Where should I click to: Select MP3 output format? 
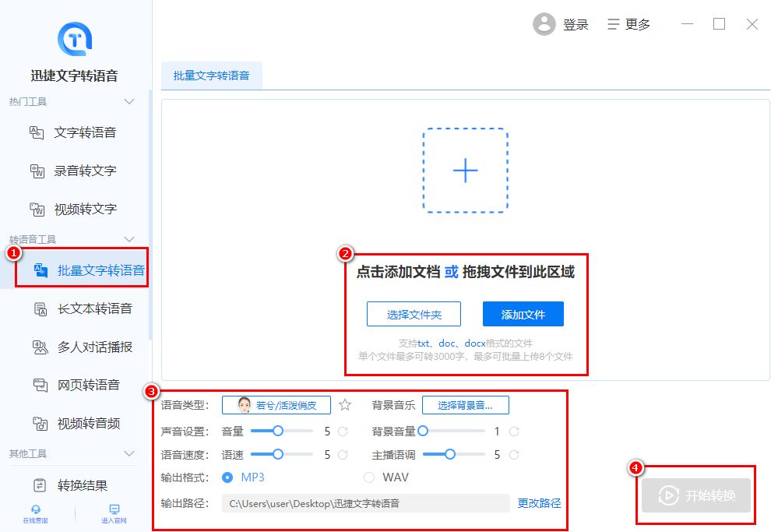tap(243, 477)
